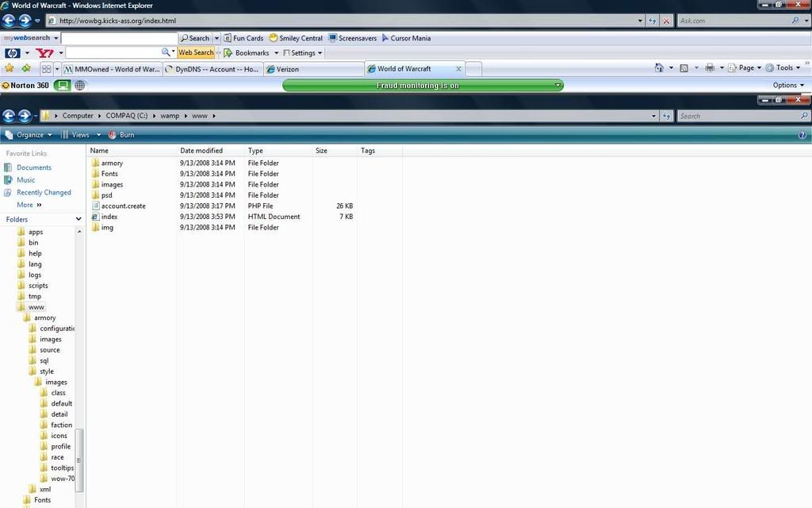
Task: Click the Print icon in IE command bar
Action: (710, 68)
